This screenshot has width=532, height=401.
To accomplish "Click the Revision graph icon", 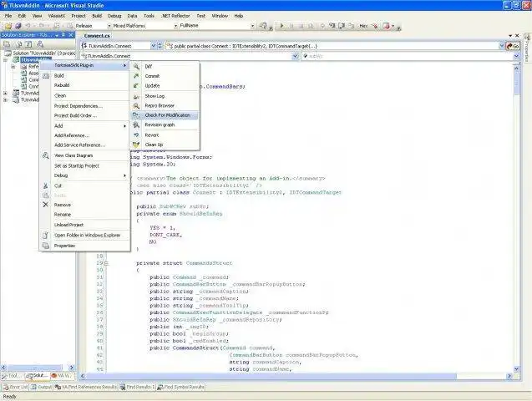I will pos(136,124).
